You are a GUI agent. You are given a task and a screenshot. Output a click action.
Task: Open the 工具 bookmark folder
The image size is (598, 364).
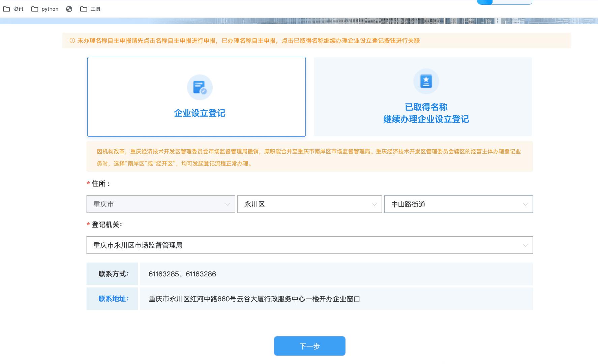tap(91, 9)
